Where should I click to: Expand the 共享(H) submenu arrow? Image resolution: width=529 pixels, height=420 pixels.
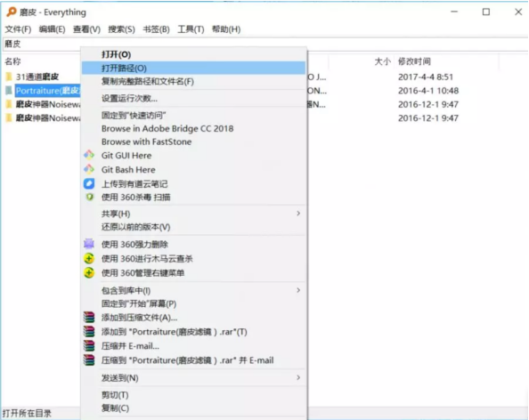(298, 214)
